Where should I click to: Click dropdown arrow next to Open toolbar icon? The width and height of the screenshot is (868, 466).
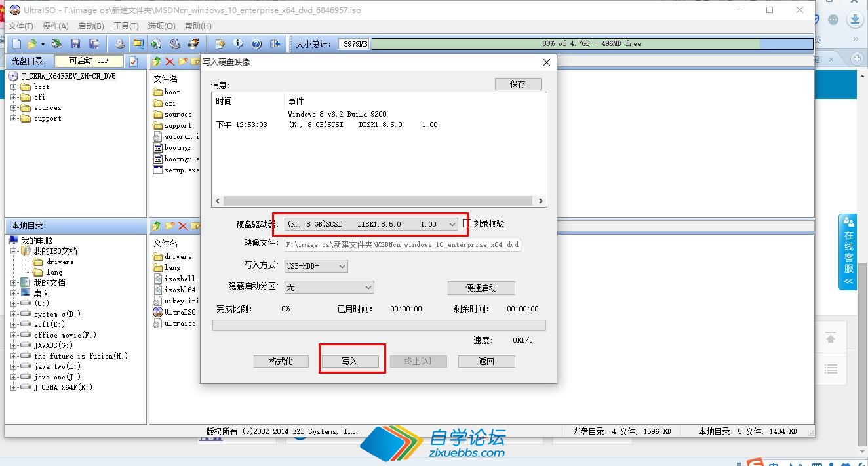pyautogui.click(x=43, y=45)
